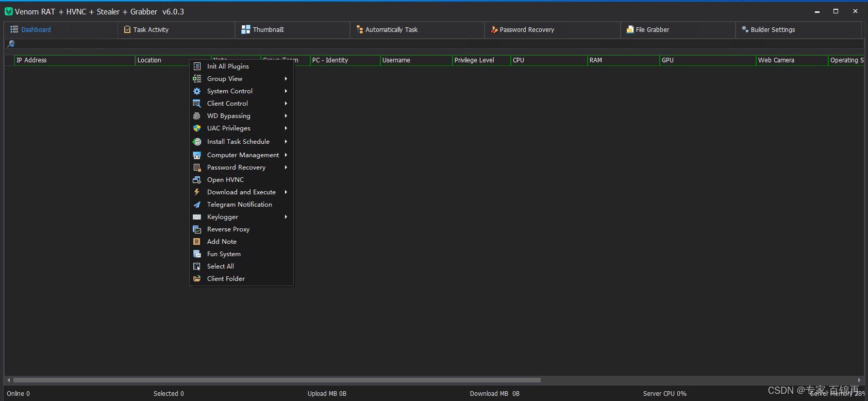868x401 pixels.
Task: Click the Download and Execute lightning icon
Action: [197, 192]
